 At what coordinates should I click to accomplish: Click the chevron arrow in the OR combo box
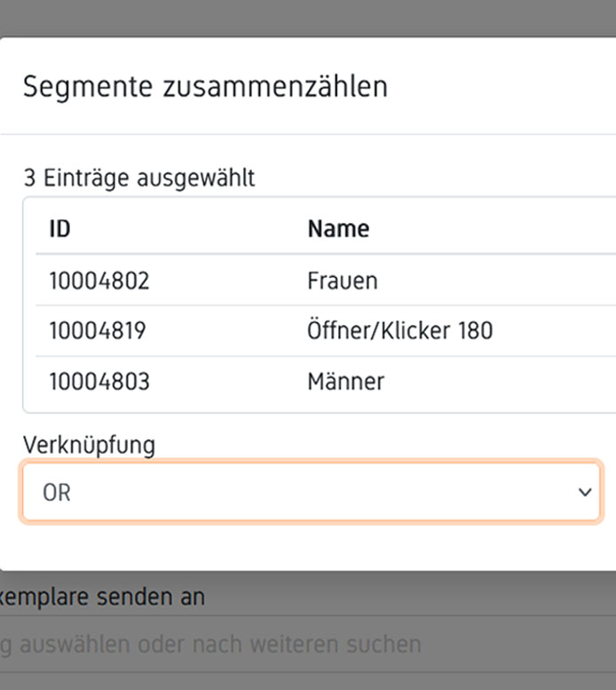click(583, 491)
